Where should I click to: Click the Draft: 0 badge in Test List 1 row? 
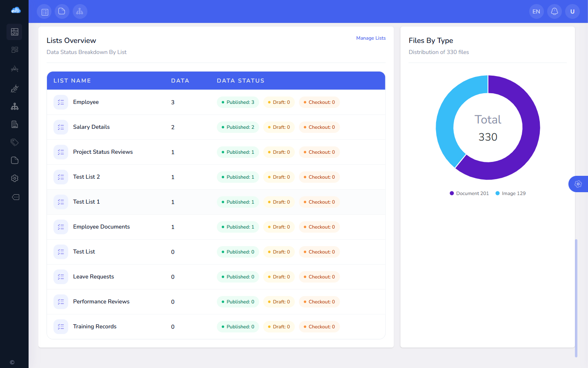point(279,202)
